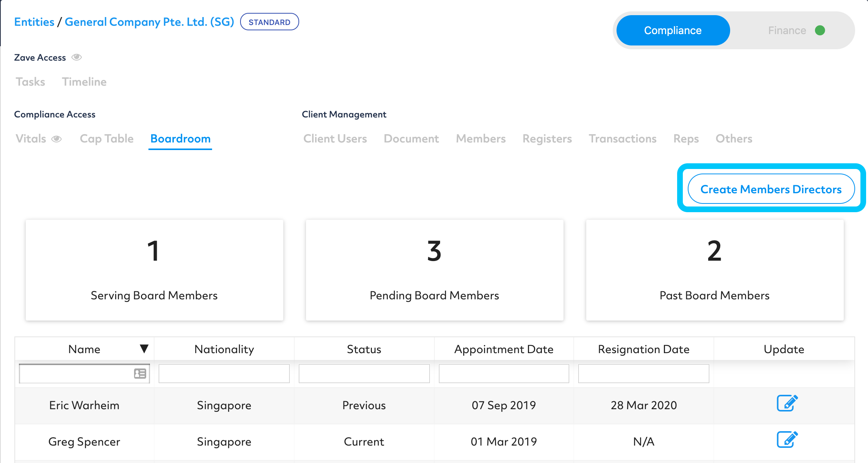
Task: Open the Timeline tab
Action: [84, 82]
